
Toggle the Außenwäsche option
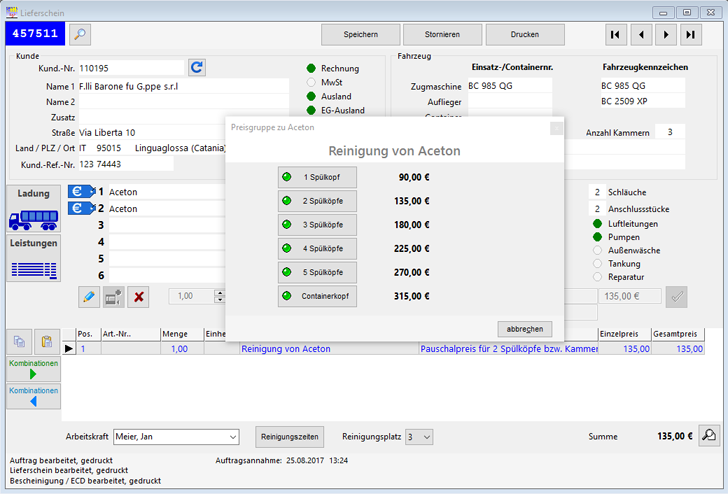click(599, 250)
